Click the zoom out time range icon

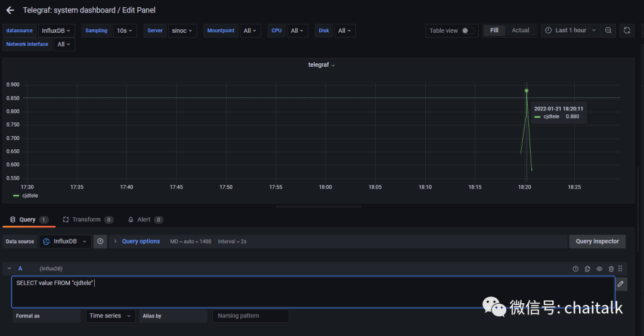608,30
